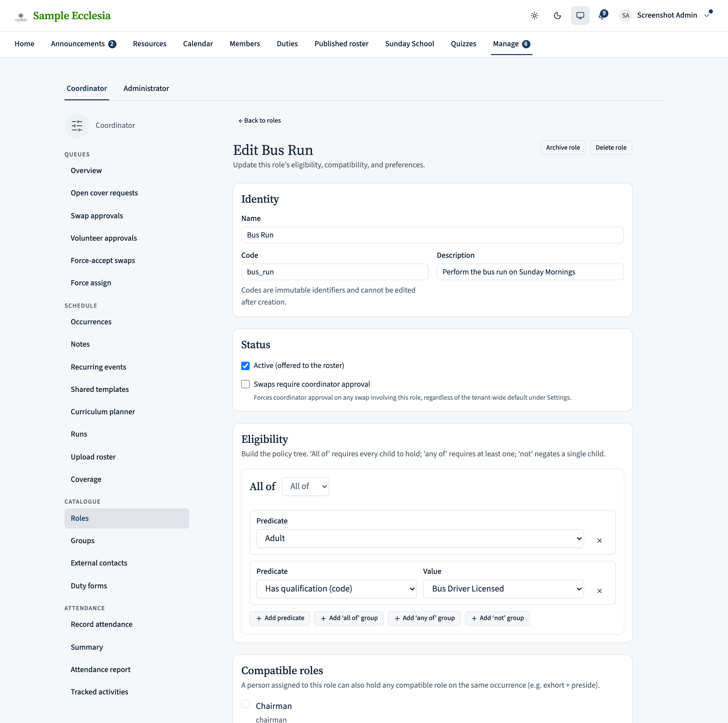Image resolution: width=728 pixels, height=723 pixels.
Task: Click the Description input field
Action: point(530,272)
